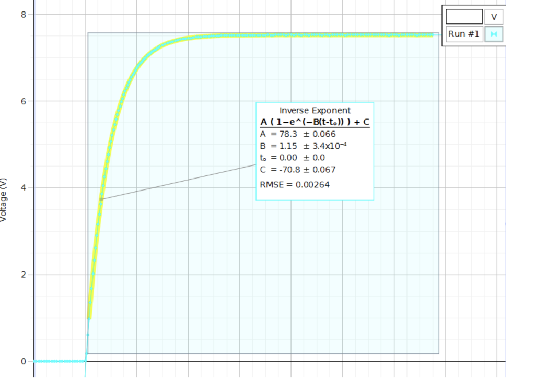Click the B = 1.15 parameter row
Viewport: 535px width, 392px height.
coord(303,146)
